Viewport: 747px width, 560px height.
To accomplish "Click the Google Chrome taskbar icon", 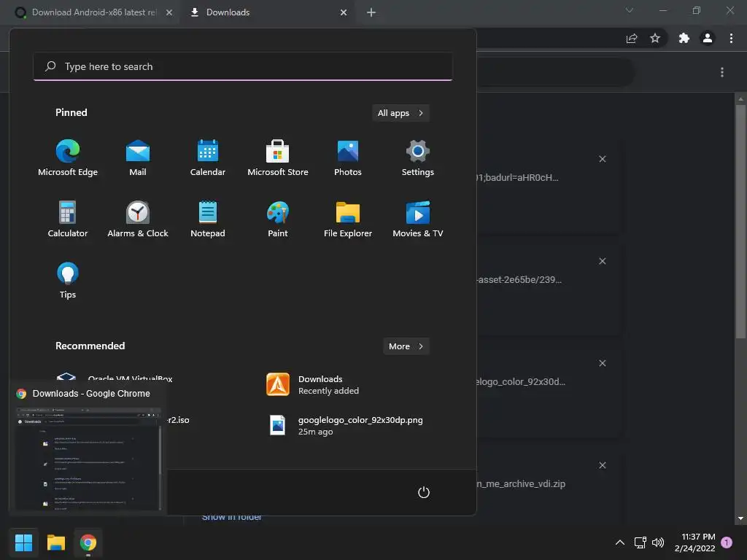I will pos(88,542).
